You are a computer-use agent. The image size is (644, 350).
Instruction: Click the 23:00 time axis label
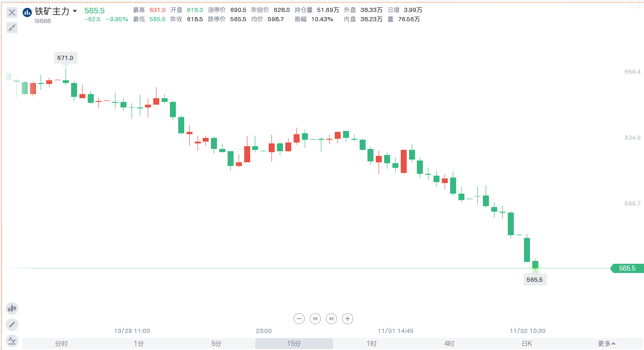[x=264, y=331]
